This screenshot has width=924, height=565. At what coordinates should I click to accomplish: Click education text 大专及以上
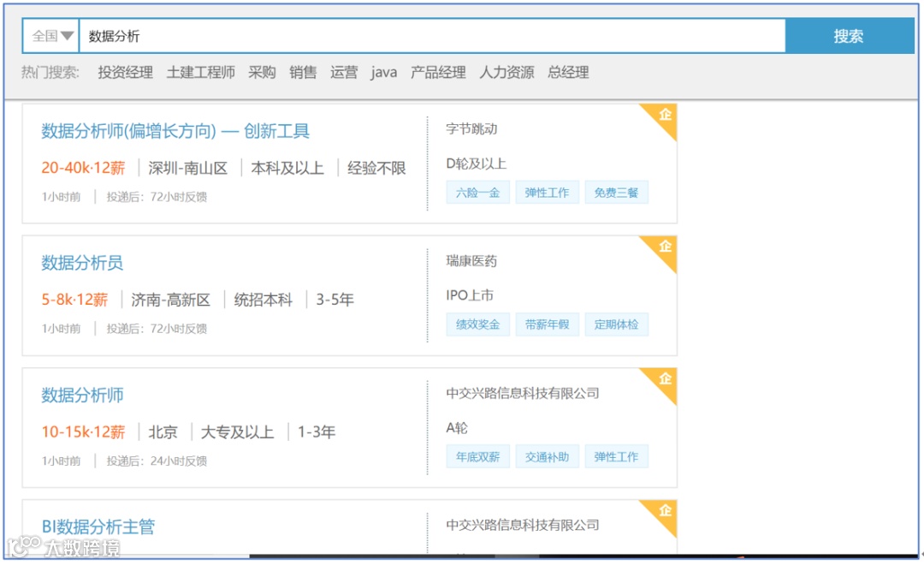click(238, 432)
